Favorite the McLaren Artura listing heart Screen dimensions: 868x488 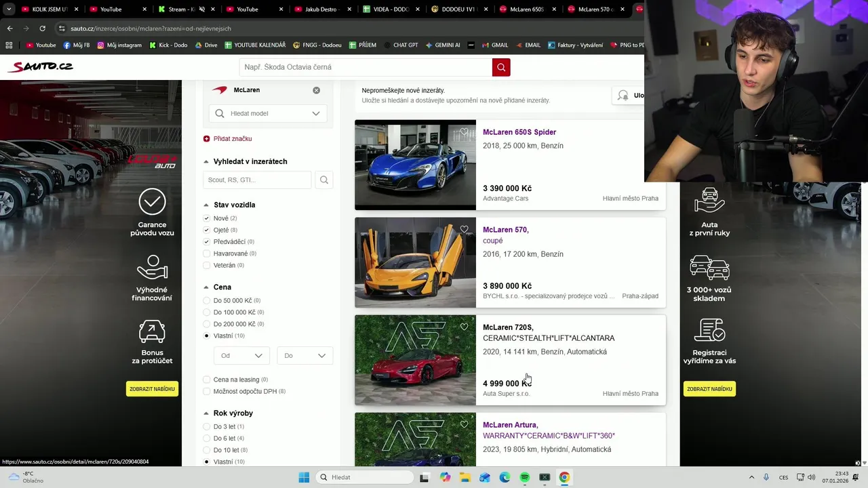465,425
